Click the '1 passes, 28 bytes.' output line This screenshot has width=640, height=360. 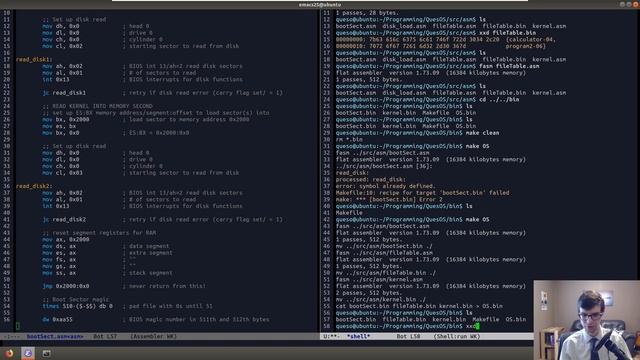(x=367, y=13)
